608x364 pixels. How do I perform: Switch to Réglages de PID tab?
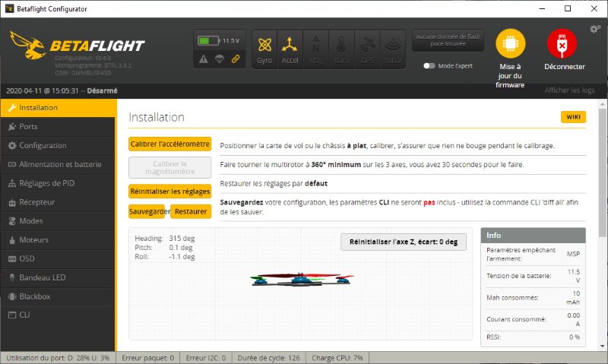[46, 182]
